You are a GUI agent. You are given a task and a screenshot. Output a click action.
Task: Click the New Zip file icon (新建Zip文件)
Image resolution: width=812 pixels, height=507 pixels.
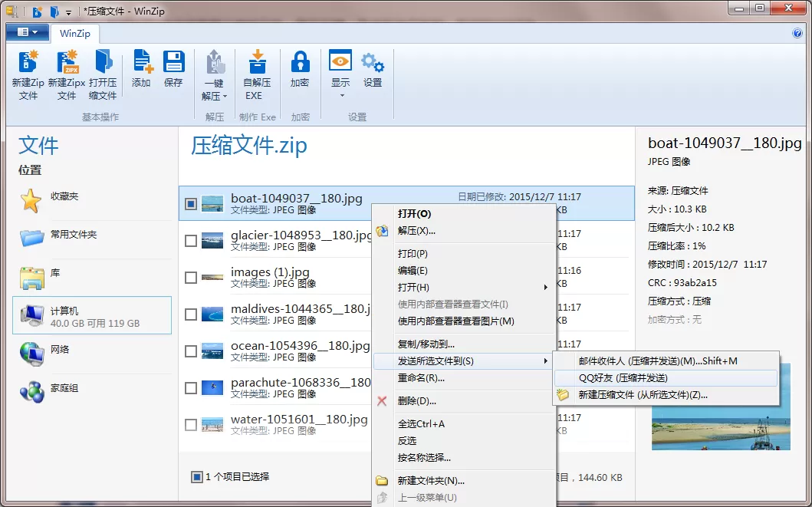click(x=28, y=61)
